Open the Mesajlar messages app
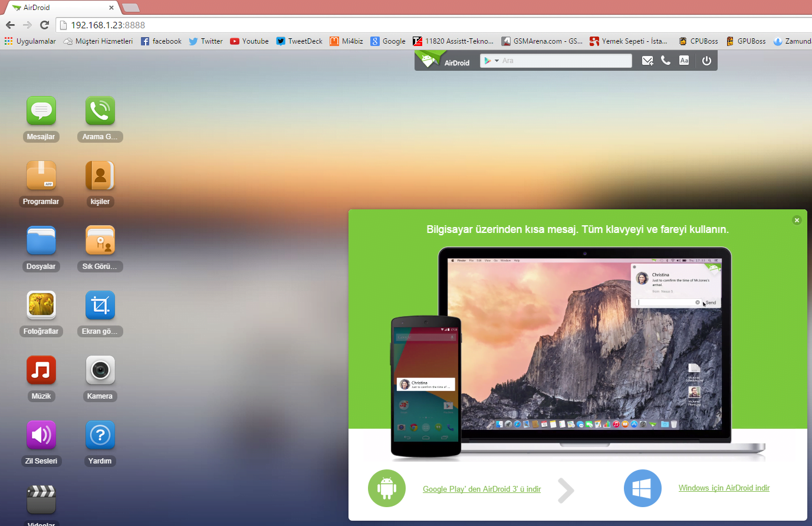This screenshot has width=812, height=526. (41, 111)
